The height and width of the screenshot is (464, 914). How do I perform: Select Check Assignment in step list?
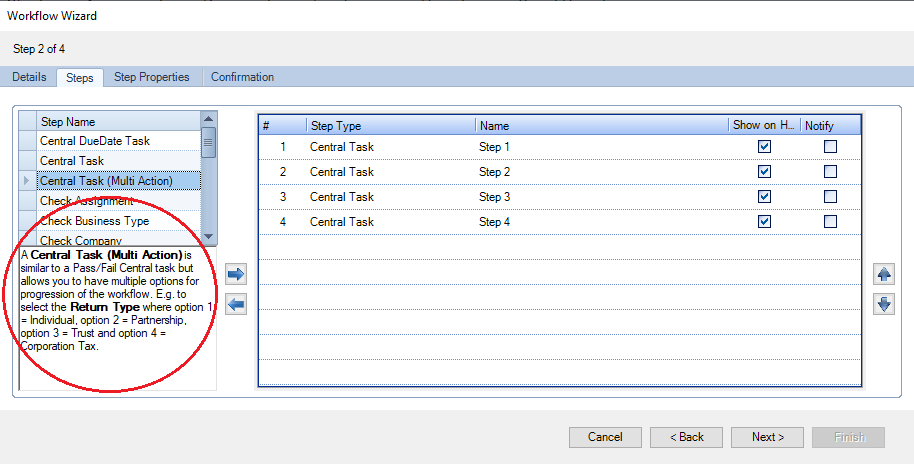119,201
